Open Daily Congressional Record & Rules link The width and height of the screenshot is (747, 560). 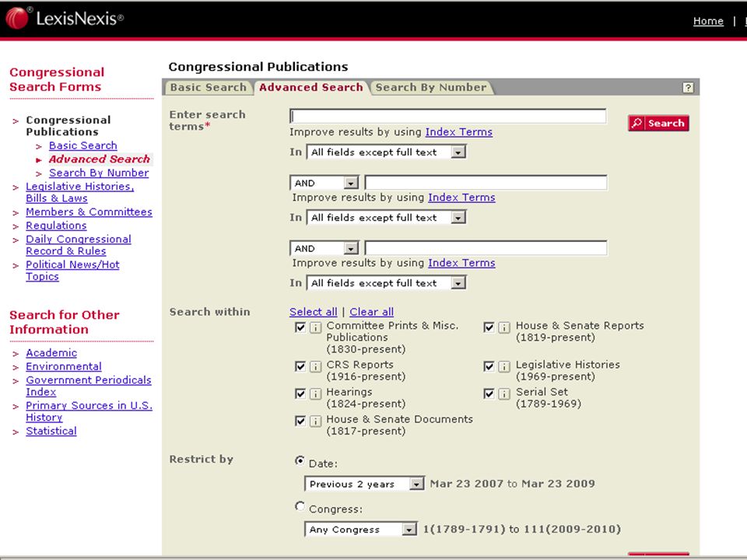(79, 245)
